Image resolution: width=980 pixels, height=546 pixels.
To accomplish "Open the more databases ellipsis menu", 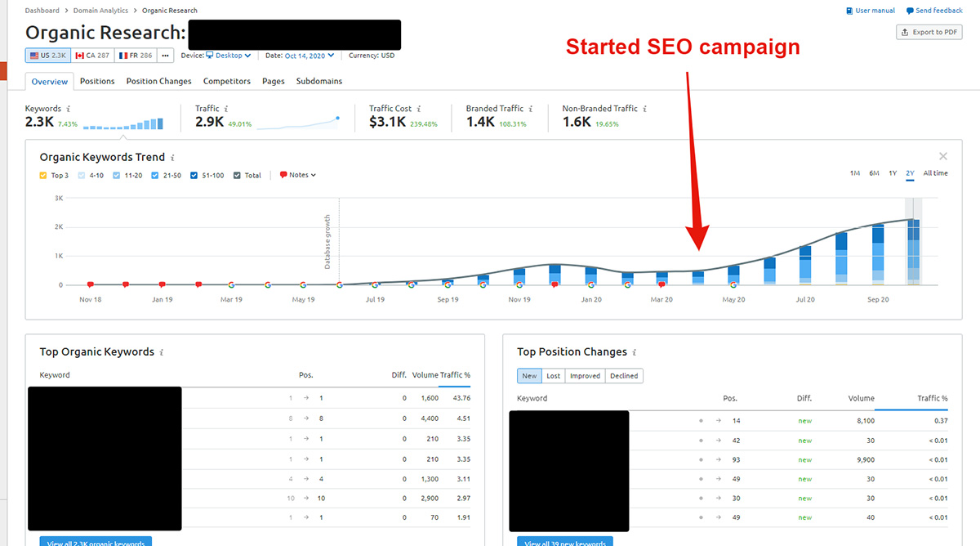I will click(164, 55).
